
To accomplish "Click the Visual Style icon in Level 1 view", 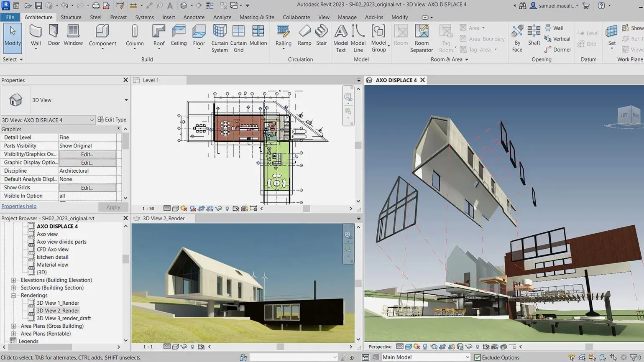I will coord(175,208).
